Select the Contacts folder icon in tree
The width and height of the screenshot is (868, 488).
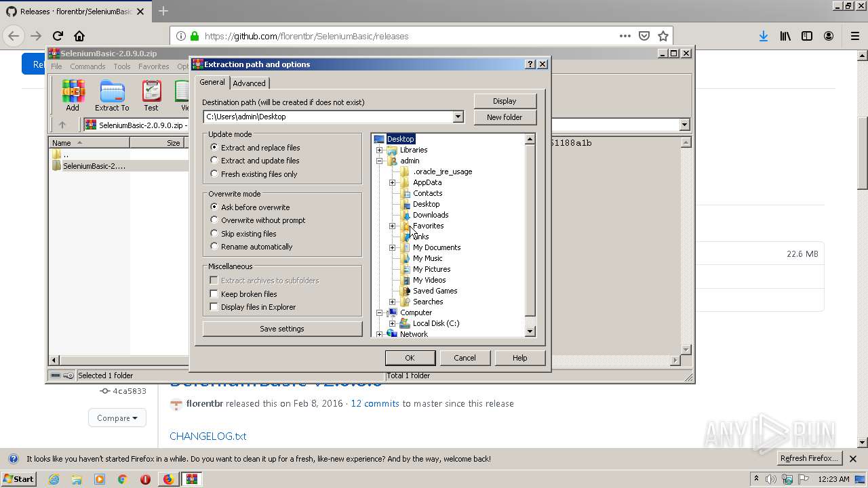point(406,193)
